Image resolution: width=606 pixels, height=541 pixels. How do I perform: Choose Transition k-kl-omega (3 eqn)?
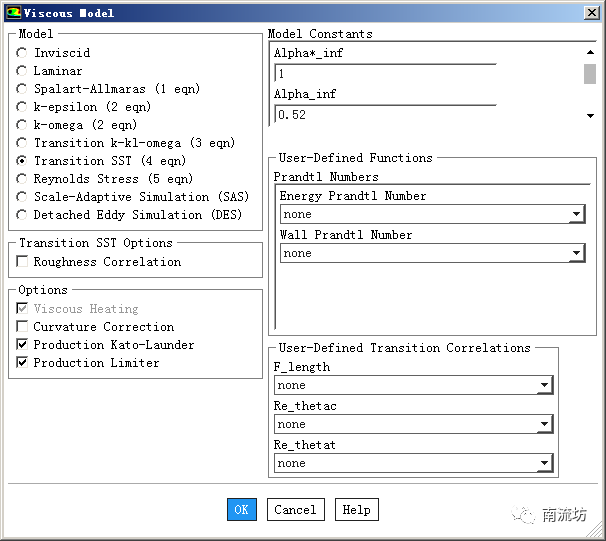pyautogui.click(x=22, y=143)
